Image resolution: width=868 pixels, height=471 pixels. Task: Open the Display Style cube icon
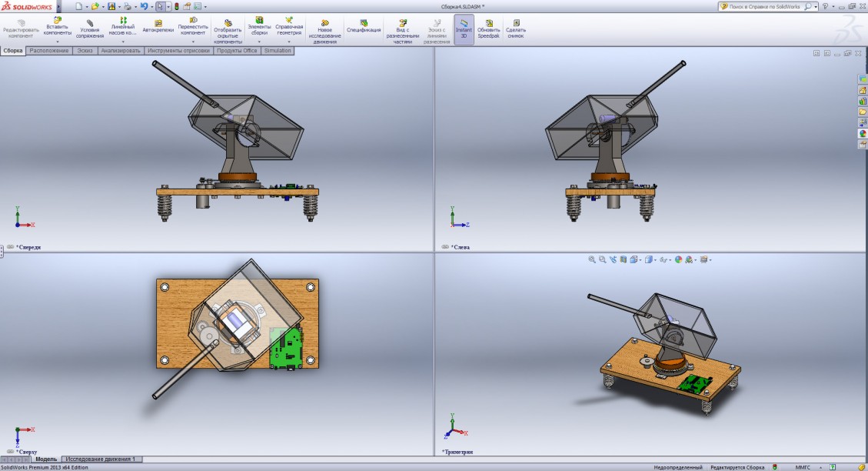649,259
